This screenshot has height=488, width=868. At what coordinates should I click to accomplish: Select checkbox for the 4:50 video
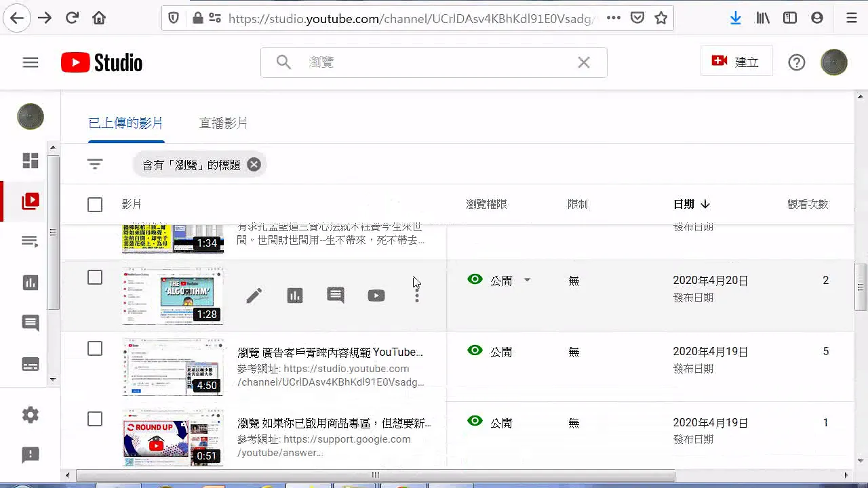pyautogui.click(x=95, y=348)
